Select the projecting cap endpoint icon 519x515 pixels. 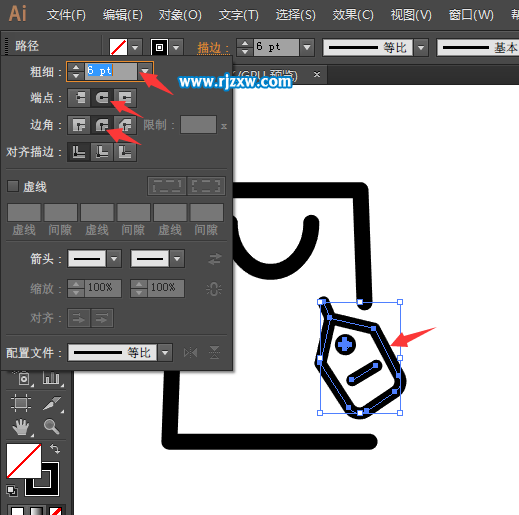[x=125, y=98]
